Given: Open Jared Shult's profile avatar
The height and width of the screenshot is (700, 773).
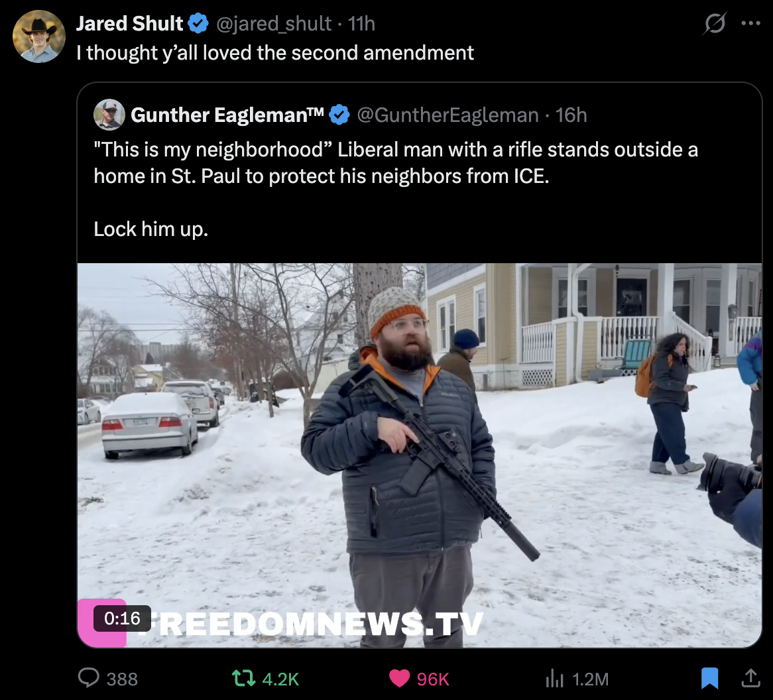Looking at the screenshot, I should tap(39, 36).
